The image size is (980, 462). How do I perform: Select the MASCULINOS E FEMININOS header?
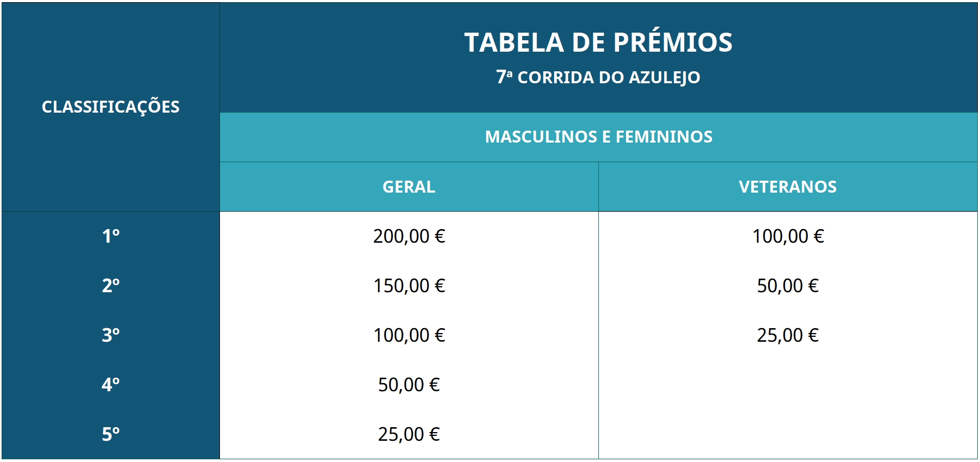[598, 137]
